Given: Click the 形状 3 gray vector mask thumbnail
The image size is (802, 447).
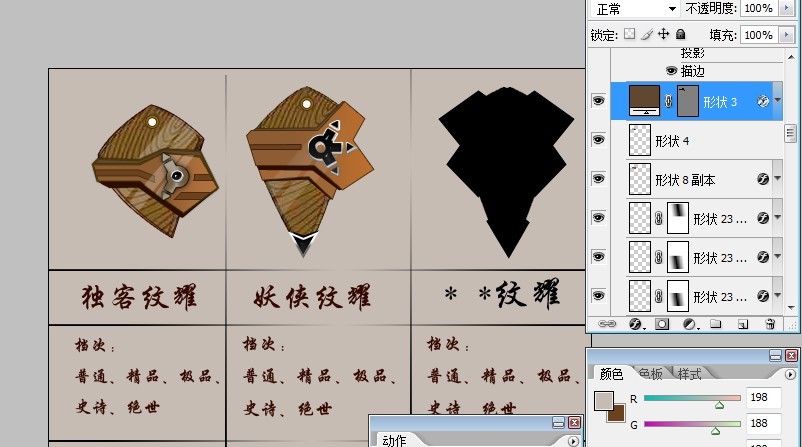Looking at the screenshot, I should click(x=688, y=101).
